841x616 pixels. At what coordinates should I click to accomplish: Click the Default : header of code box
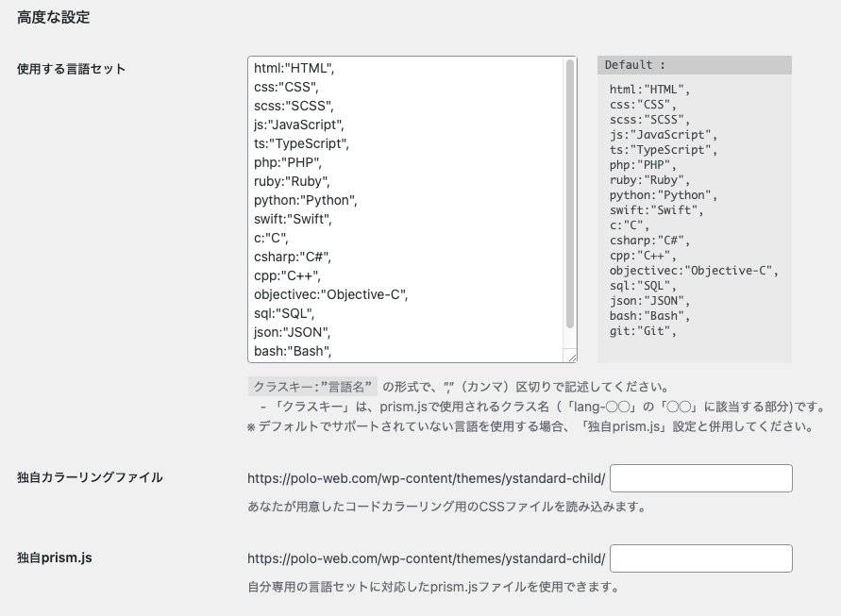[635, 65]
